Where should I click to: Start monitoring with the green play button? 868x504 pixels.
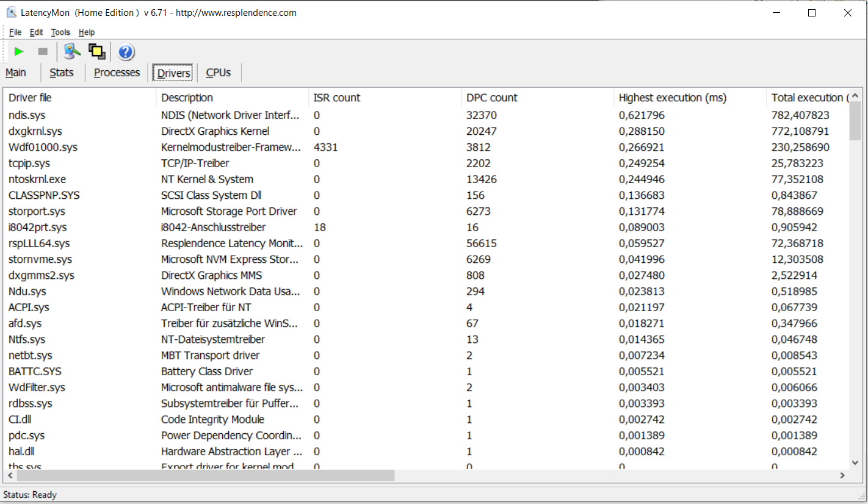(x=19, y=52)
